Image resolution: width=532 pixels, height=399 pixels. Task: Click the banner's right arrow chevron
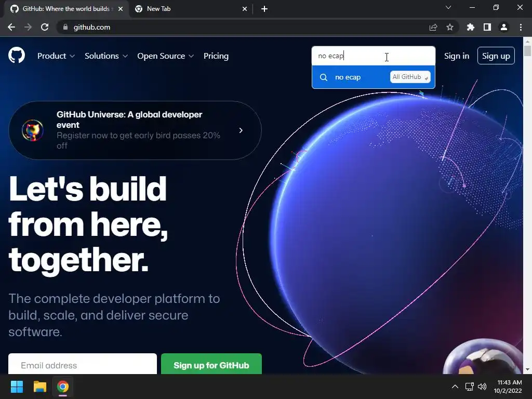[x=241, y=130]
